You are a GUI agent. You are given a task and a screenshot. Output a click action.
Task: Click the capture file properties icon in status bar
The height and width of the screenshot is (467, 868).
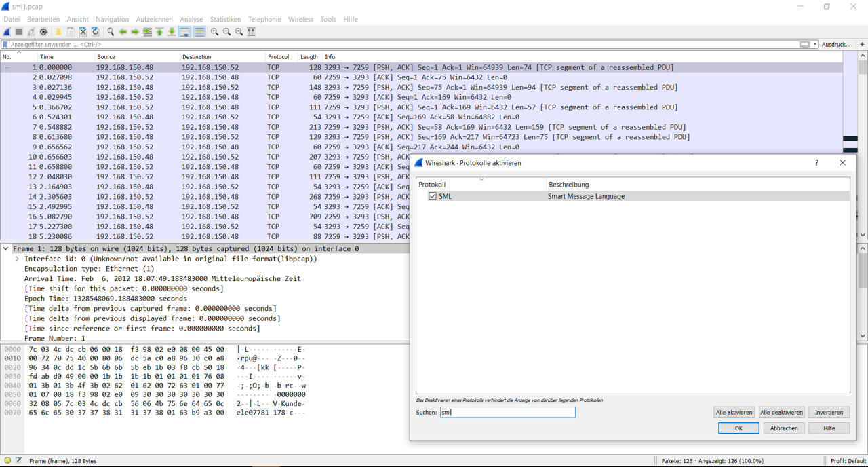pos(18,460)
